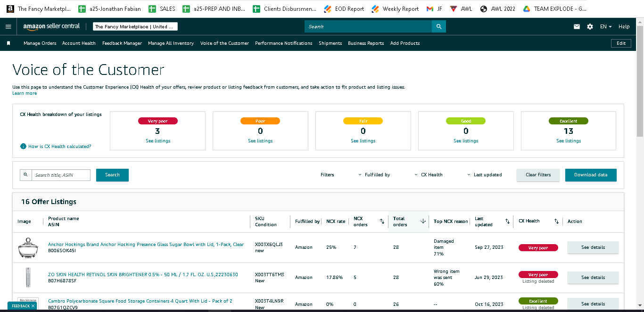Viewport: 644px width, 312px height.
Task: Open EOD Report bookmark
Action: [x=344, y=8]
